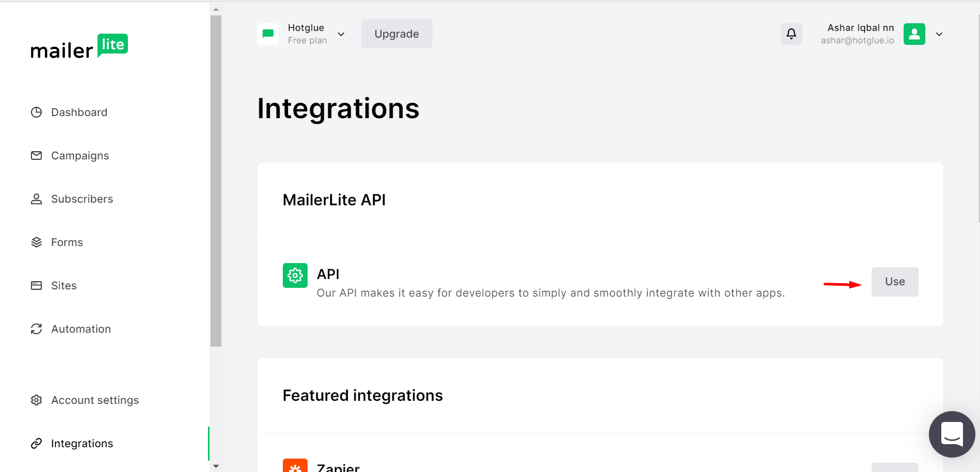The image size is (980, 472).
Task: Click the green API gear icon
Action: [x=295, y=275]
